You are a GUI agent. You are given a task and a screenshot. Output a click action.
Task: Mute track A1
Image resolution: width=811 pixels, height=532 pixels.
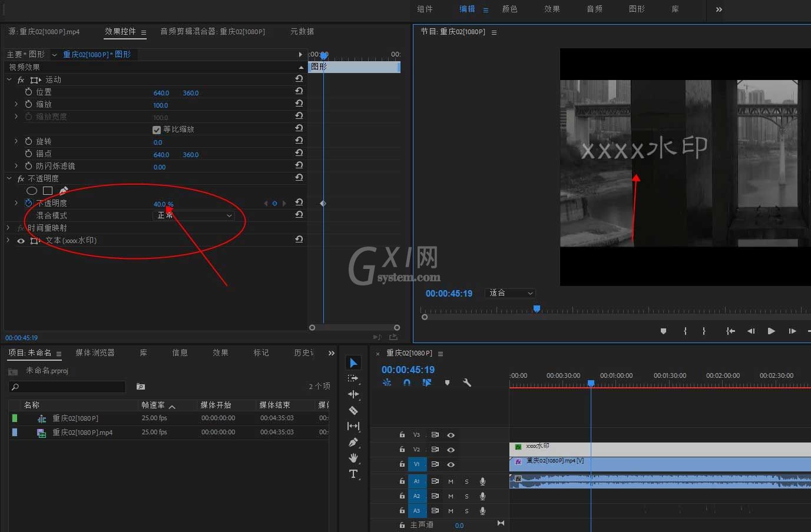click(451, 481)
